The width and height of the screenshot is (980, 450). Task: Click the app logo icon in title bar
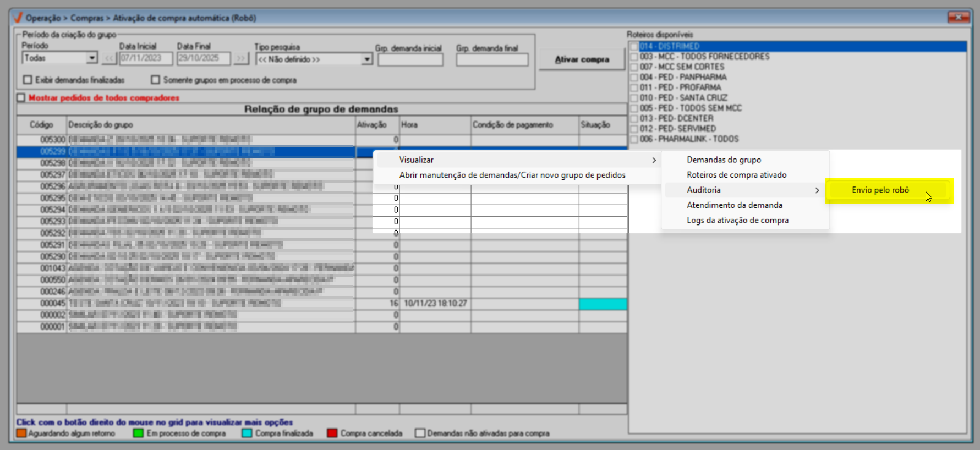[18, 18]
